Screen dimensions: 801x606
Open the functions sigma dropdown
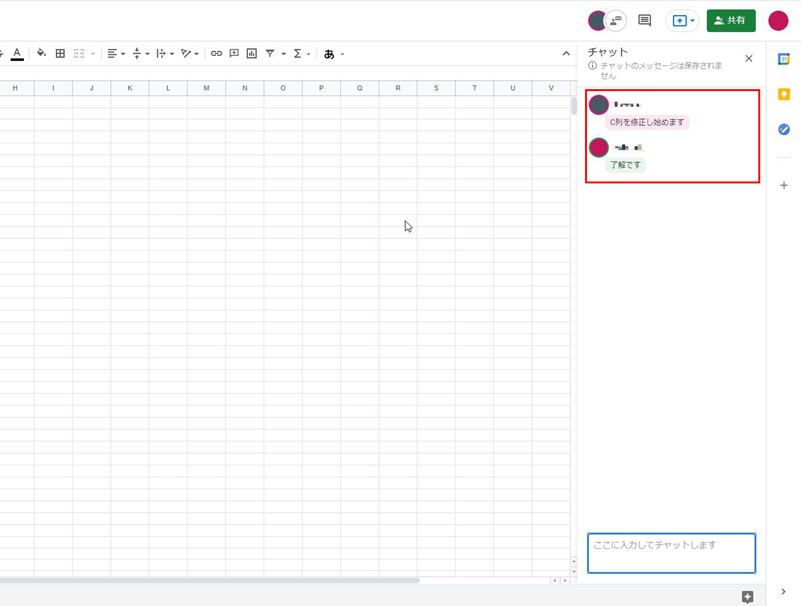tap(301, 53)
